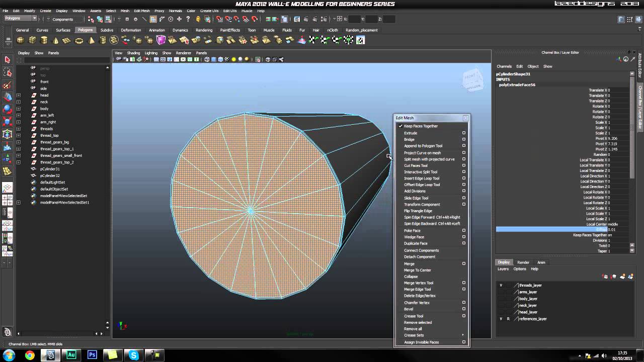Toggle visibility of threads_layer

(x=501, y=285)
